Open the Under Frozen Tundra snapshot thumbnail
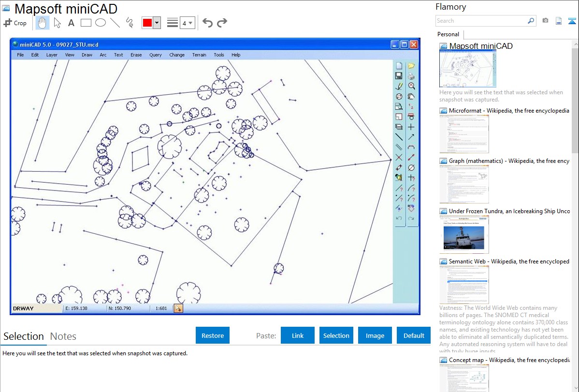Screen dimensions: 579x392 464,234
